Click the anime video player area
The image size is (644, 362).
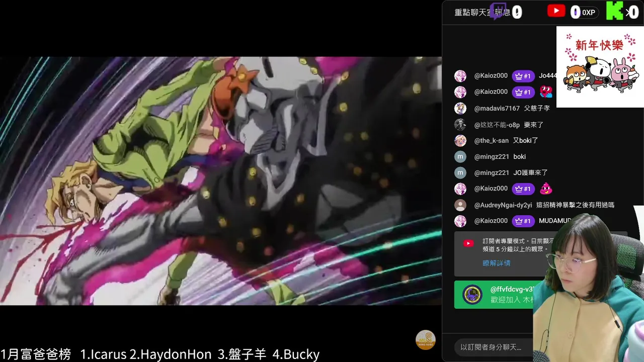point(221,181)
